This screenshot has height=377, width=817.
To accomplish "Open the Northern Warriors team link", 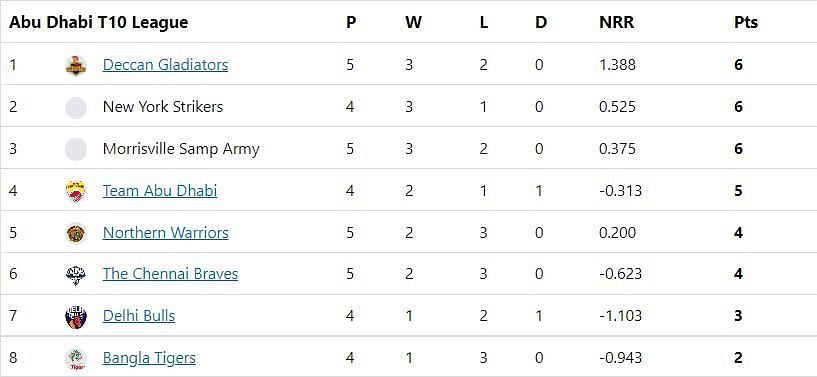I will 166,232.
